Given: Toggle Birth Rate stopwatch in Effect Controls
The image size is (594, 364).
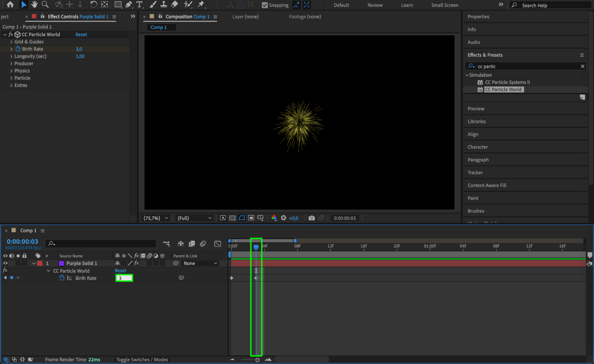Looking at the screenshot, I should pos(18,49).
